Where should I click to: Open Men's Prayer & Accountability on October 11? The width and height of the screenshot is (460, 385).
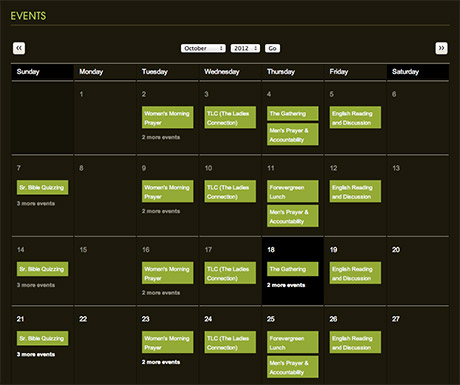293,216
